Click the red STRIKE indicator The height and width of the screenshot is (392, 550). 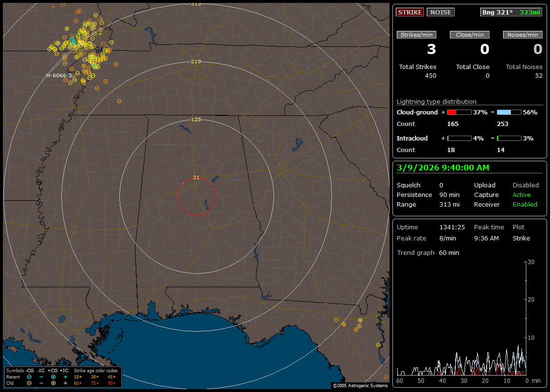[410, 13]
